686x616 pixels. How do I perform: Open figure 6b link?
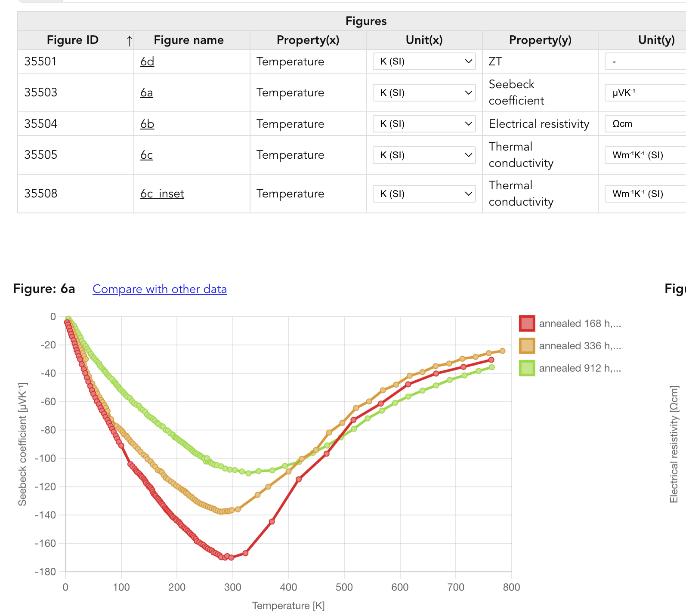pyautogui.click(x=147, y=124)
